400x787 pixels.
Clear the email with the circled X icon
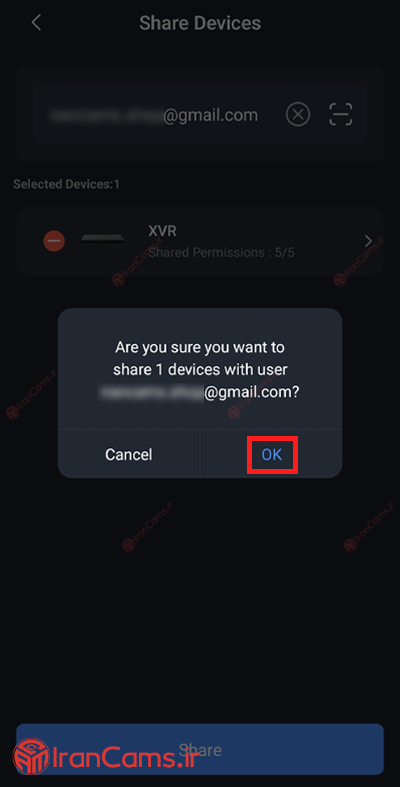click(298, 115)
